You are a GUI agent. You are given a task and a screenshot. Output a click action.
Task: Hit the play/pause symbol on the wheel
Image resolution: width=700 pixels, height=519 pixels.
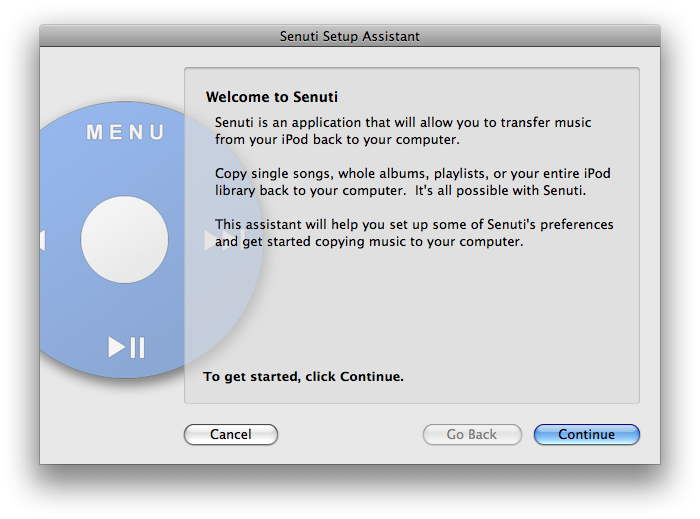(x=126, y=347)
